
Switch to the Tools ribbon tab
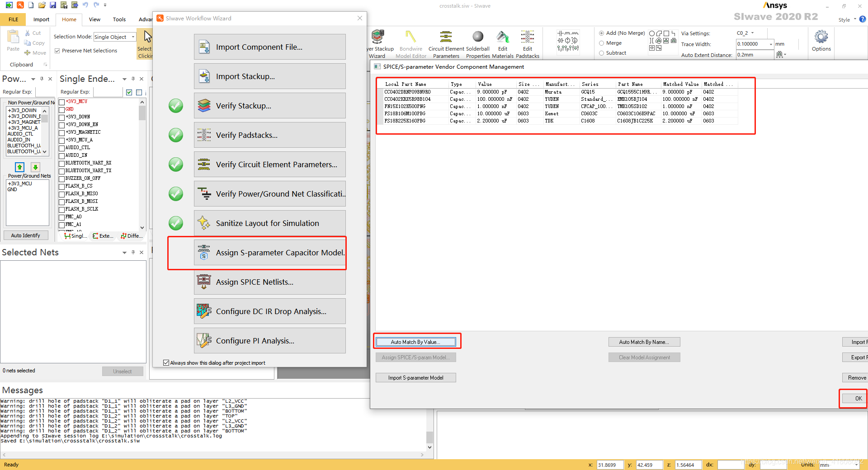tap(119, 19)
